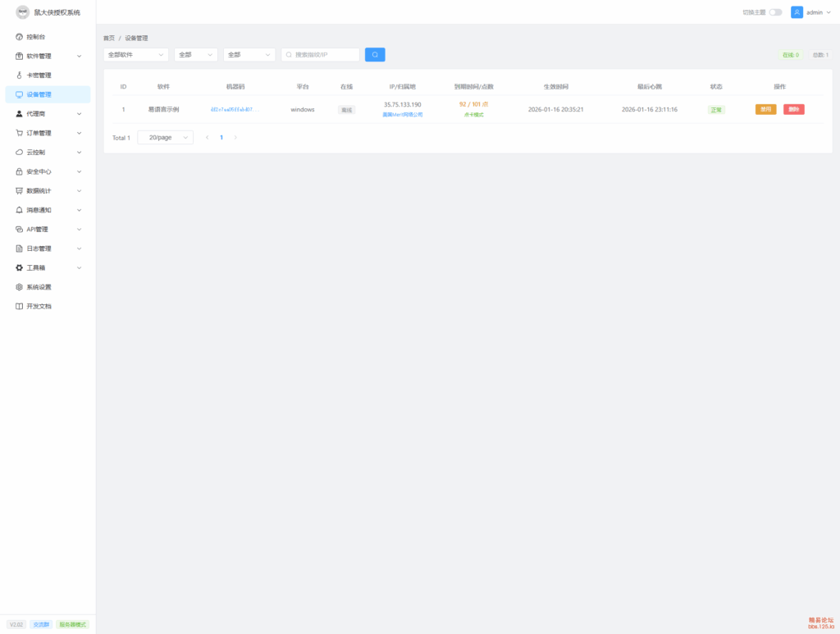The height and width of the screenshot is (634, 840).
Task: Click the gear icon for 系统设置
Action: click(x=20, y=287)
